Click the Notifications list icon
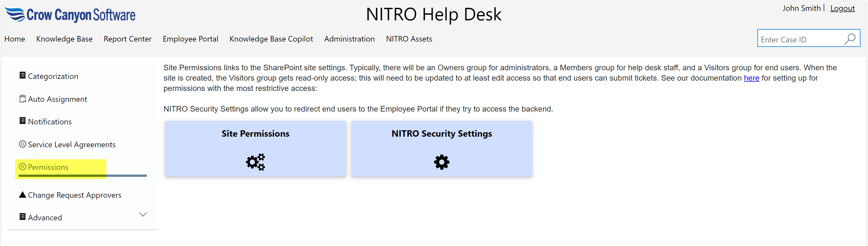 click(x=23, y=121)
